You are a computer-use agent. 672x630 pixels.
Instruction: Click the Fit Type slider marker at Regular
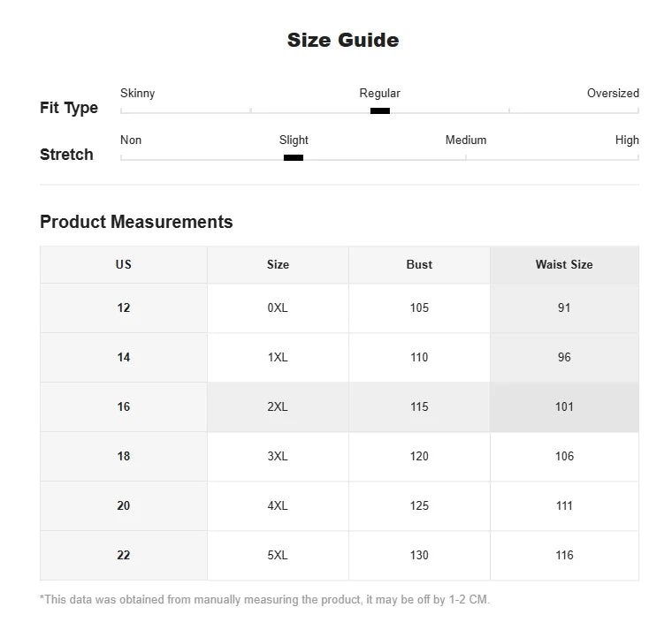[379, 111]
